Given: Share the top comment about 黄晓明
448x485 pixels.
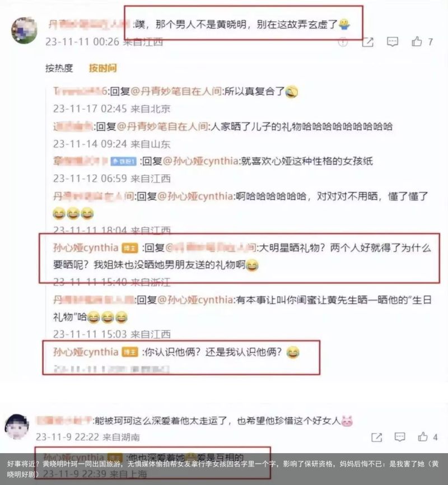Looking at the screenshot, I should (367, 42).
